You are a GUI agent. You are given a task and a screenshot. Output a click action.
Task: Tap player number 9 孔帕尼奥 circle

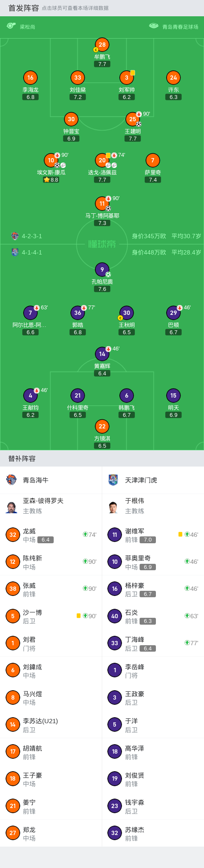point(102,269)
